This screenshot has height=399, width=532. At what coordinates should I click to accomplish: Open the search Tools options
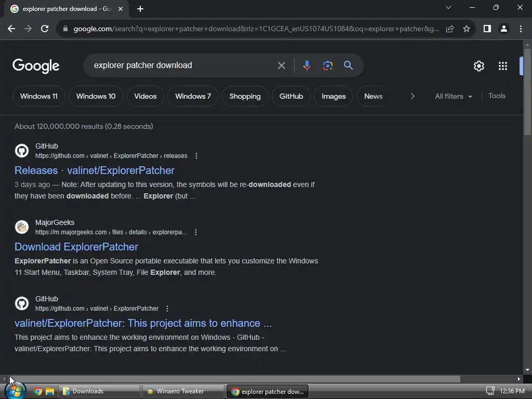coord(497,96)
